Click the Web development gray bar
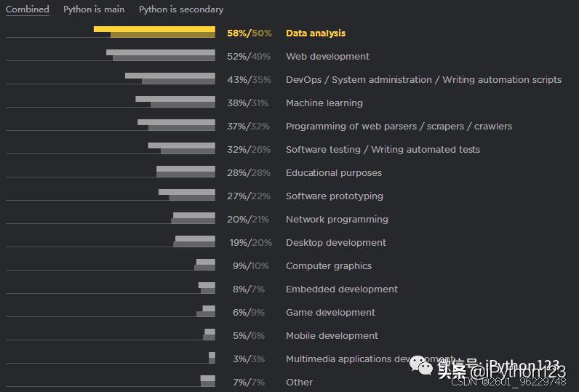The width and height of the screenshot is (579, 392). (161, 55)
